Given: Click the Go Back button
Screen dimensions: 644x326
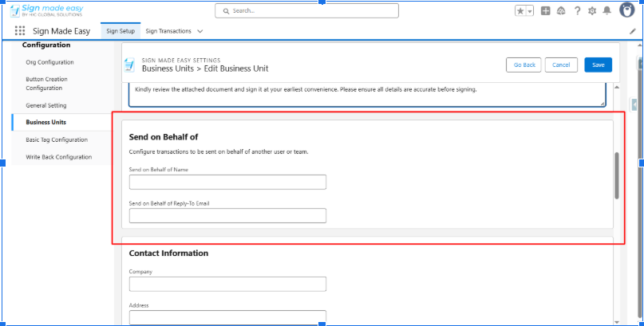Looking at the screenshot, I should (x=523, y=65).
